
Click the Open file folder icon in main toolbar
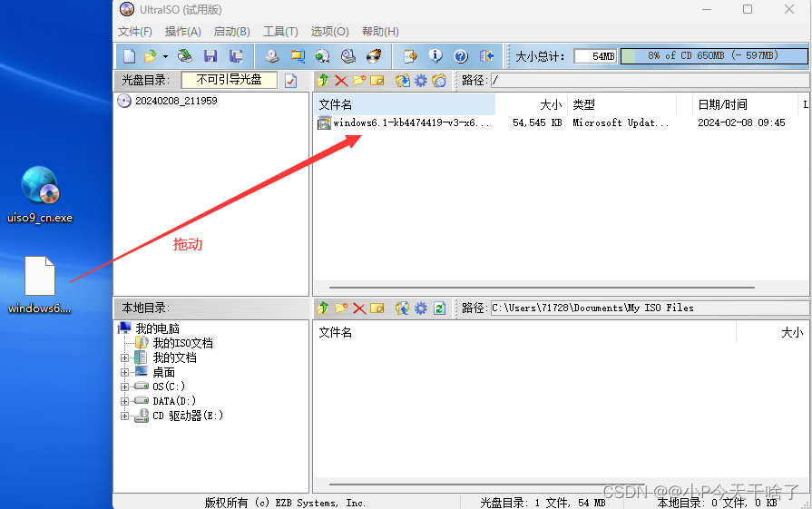pyautogui.click(x=151, y=56)
